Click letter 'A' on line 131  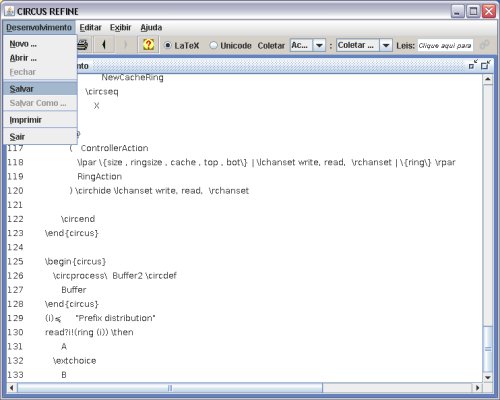pos(64,347)
